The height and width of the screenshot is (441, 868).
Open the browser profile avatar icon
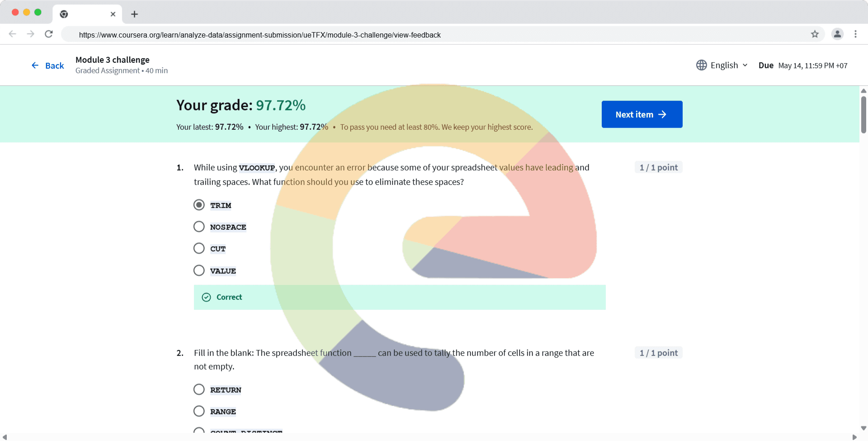coord(837,34)
